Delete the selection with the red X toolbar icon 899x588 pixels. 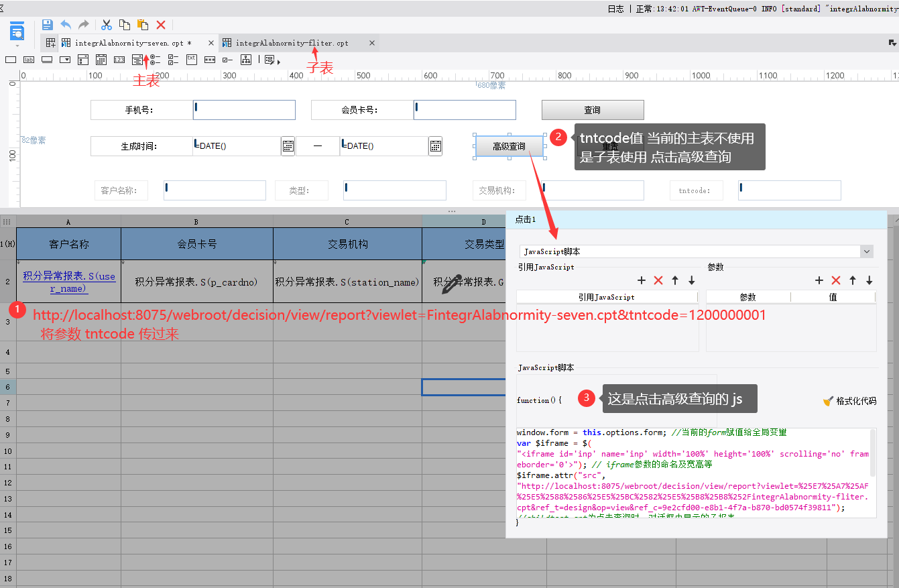(x=161, y=25)
